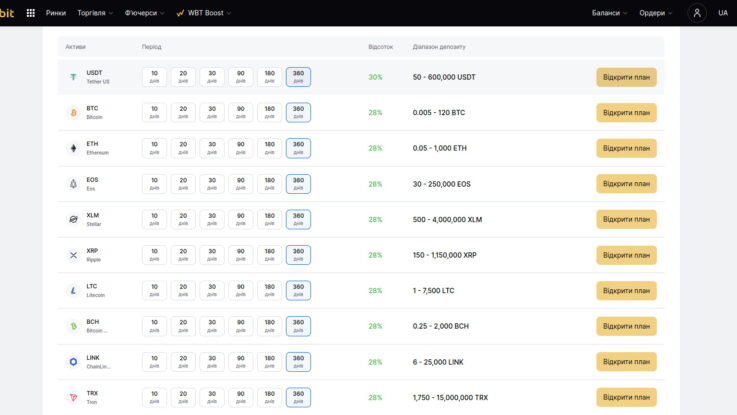The width and height of the screenshot is (737, 415).
Task: Switch language via UA selector
Action: [722, 13]
